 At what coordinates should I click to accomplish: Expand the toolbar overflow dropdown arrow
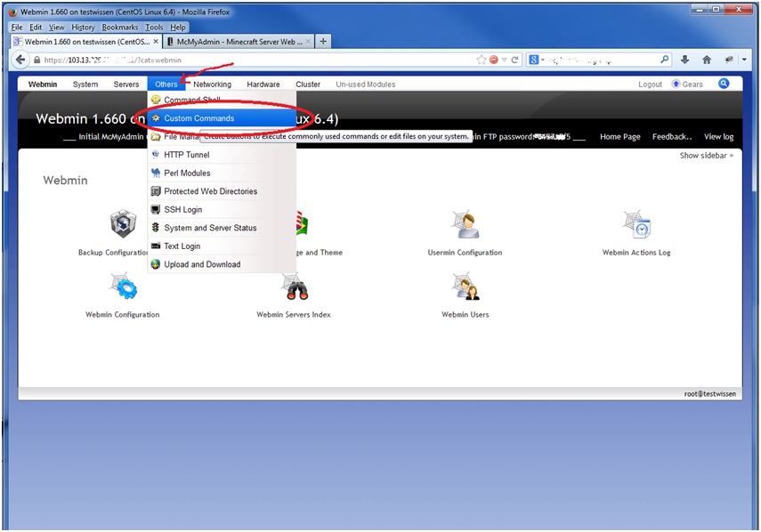pyautogui.click(x=744, y=60)
